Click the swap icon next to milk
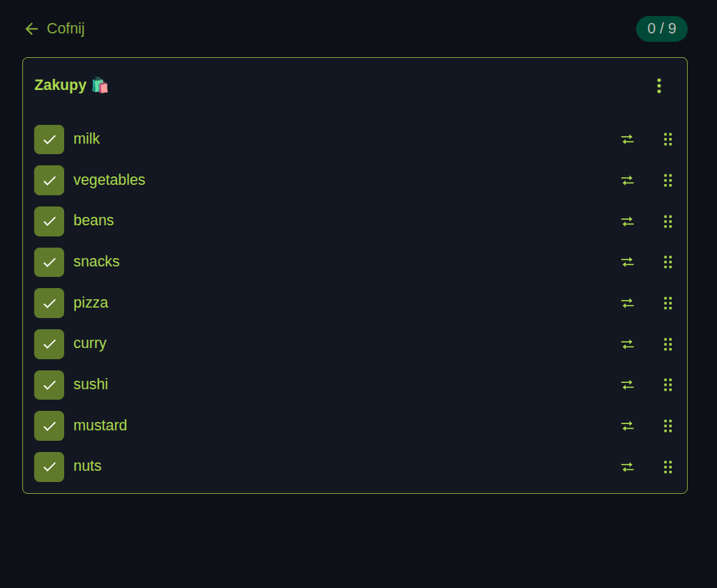The height and width of the screenshot is (588, 717). coord(627,139)
